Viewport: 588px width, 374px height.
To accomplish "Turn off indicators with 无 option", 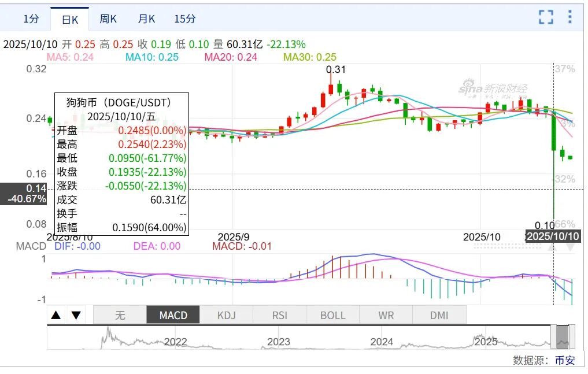I will [x=120, y=315].
